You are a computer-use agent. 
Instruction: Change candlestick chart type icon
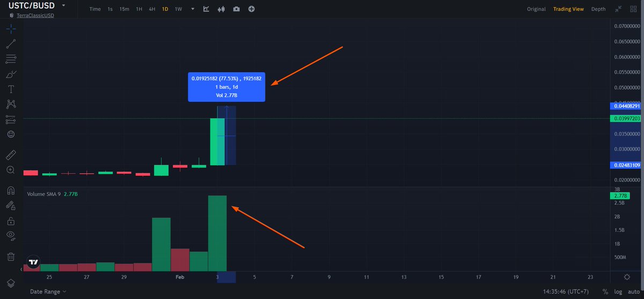coord(222,9)
